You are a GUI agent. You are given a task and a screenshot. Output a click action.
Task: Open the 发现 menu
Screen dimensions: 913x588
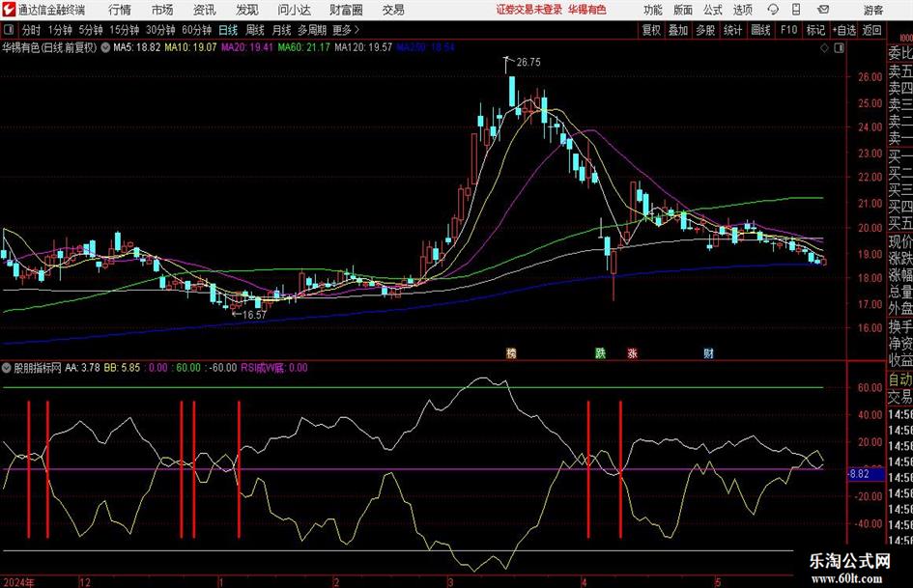[x=247, y=10]
